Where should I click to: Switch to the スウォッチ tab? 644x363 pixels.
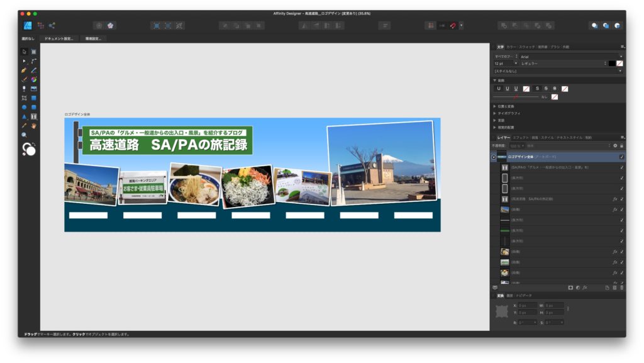tap(527, 47)
